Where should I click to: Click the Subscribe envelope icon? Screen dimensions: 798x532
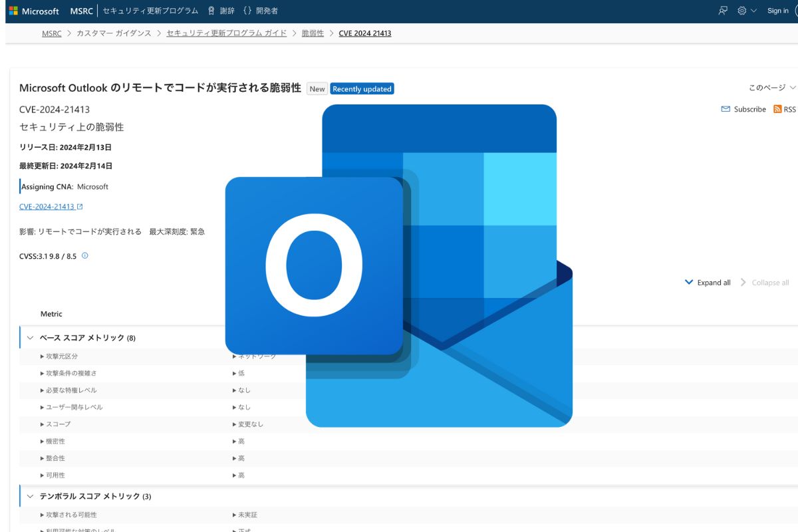pos(726,109)
